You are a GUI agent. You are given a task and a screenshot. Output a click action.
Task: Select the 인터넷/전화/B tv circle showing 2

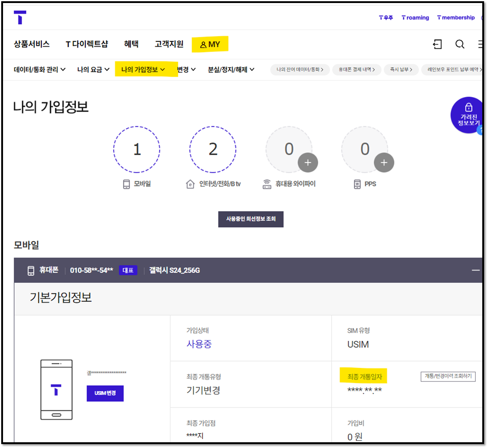pos(213,149)
